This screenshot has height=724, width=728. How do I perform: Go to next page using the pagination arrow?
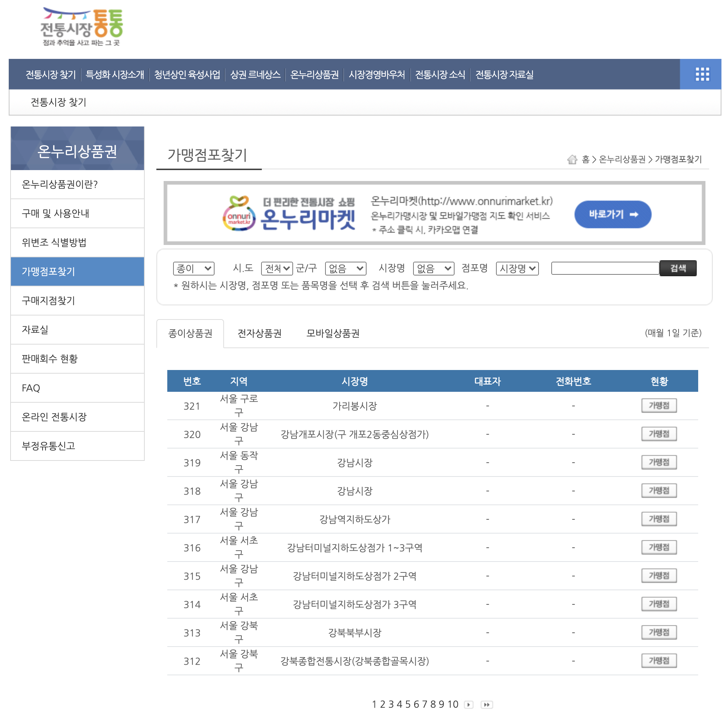click(468, 704)
